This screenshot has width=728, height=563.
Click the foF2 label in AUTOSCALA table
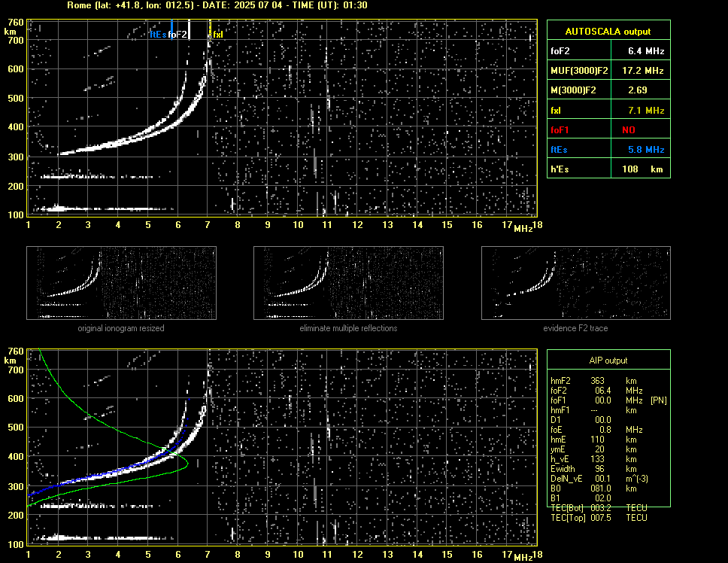point(560,51)
